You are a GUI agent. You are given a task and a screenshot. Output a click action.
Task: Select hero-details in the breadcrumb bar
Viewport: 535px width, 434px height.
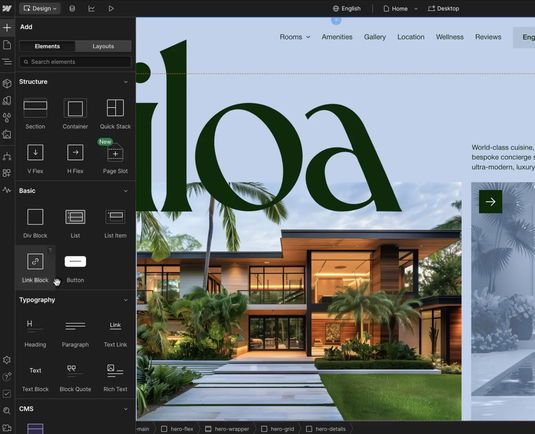[x=326, y=429]
